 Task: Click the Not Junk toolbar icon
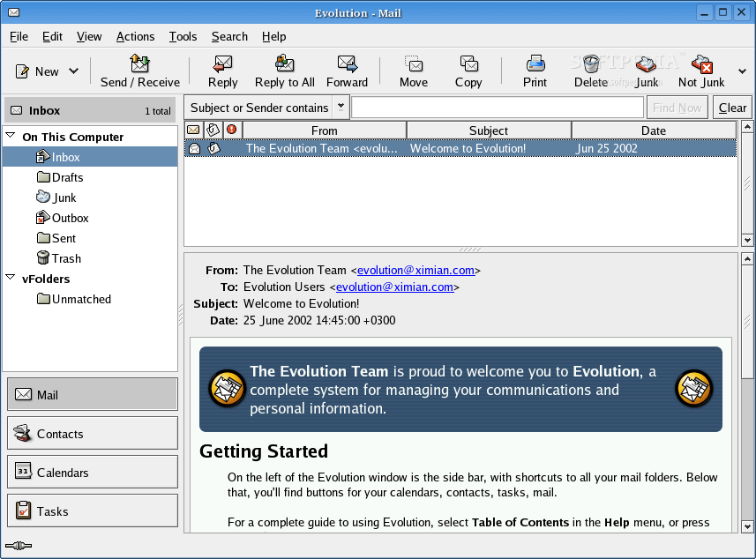(701, 63)
